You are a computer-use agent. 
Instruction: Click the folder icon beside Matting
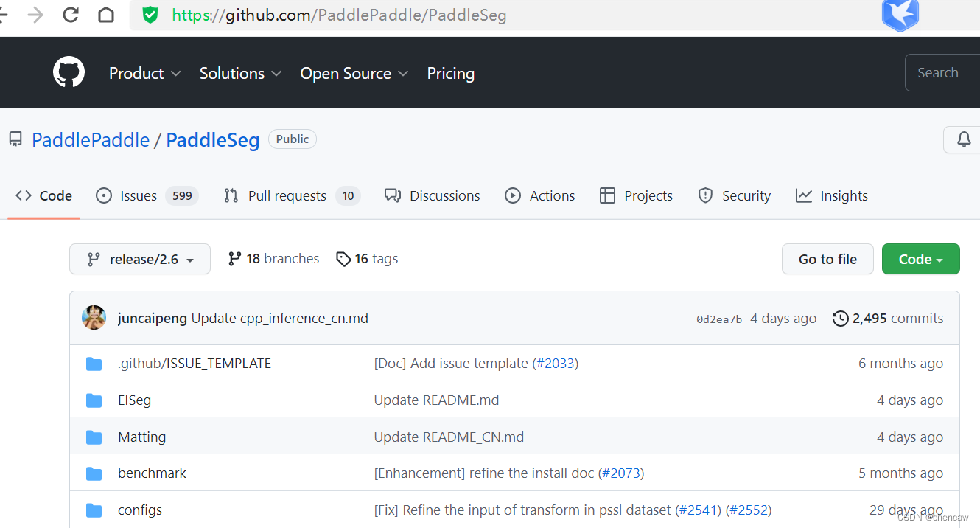click(94, 437)
